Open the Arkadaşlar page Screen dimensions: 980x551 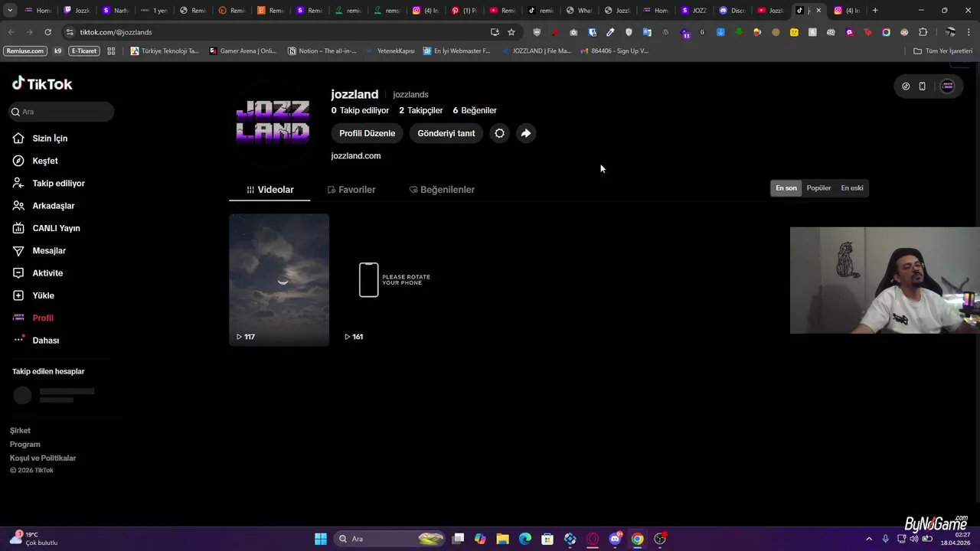point(53,206)
